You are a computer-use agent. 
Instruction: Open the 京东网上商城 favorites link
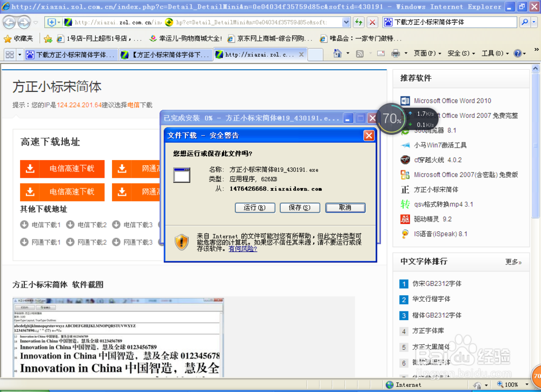coord(270,38)
